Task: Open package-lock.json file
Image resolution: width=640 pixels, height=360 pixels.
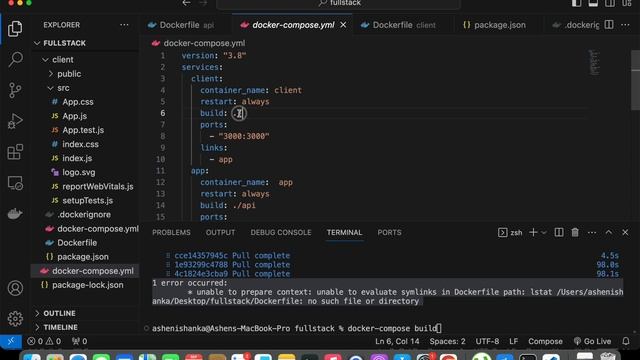Action: coord(86,285)
